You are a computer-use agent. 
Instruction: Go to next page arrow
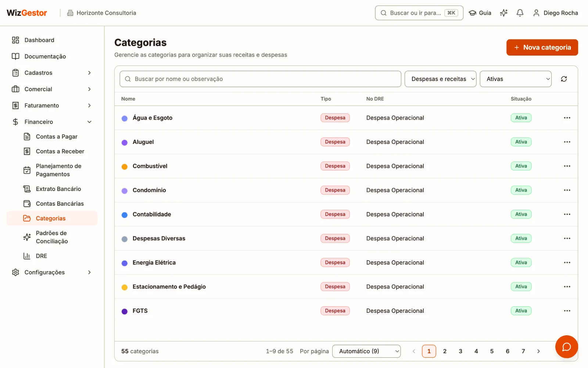click(538, 351)
